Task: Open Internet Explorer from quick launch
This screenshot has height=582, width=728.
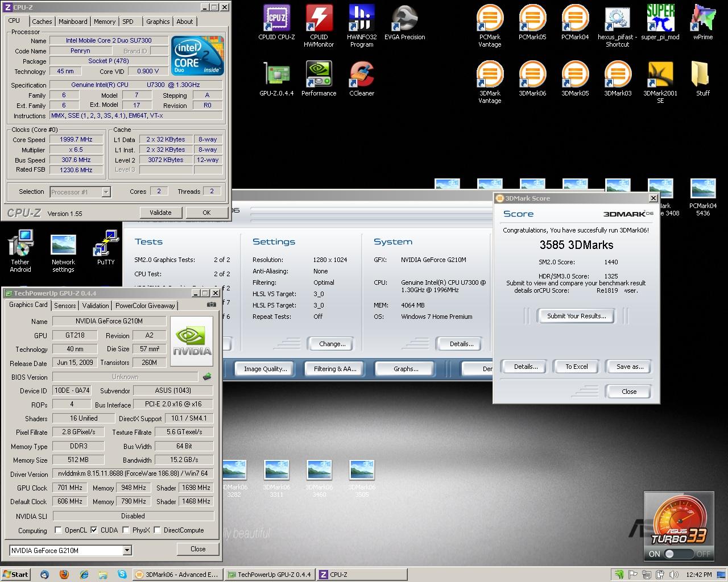Action: [84, 575]
